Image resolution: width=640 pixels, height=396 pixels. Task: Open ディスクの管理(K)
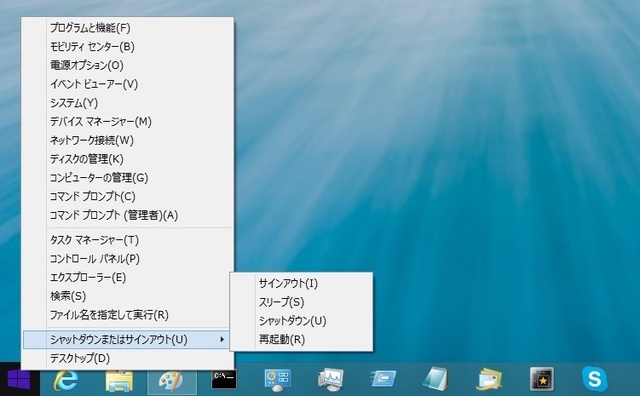point(128,159)
